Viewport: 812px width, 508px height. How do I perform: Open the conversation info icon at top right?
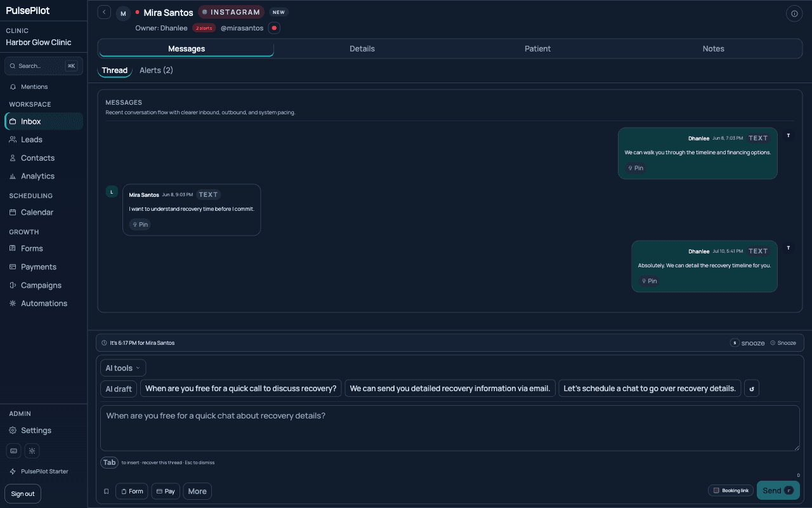click(794, 13)
